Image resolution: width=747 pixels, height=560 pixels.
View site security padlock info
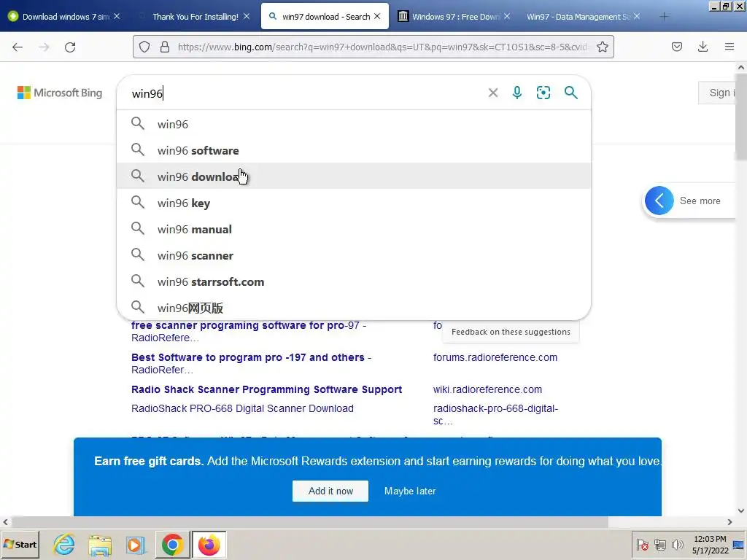(165, 47)
